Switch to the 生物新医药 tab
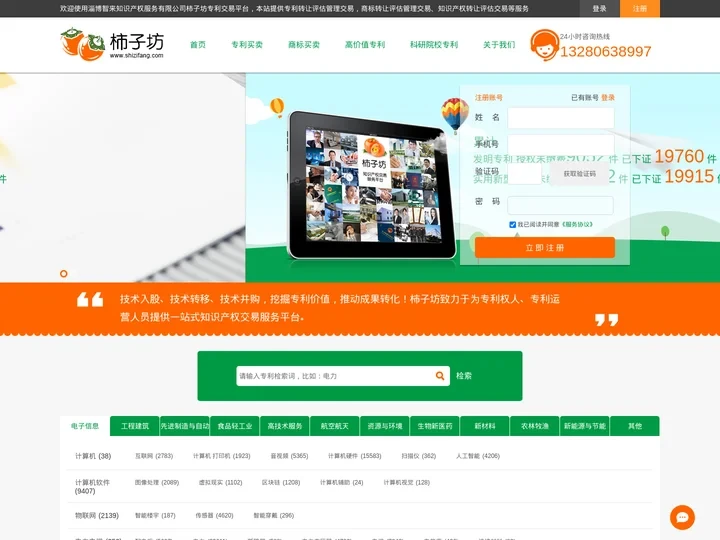Viewport: 720px width, 540px height. 435,426
